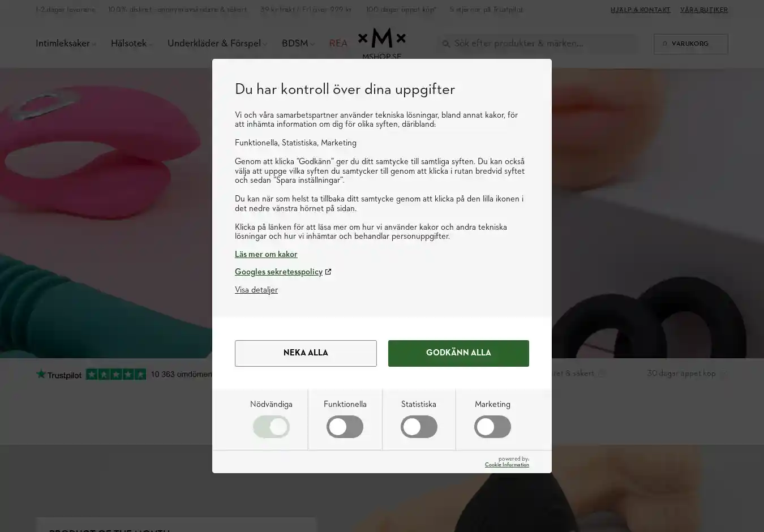Toggle the Statistiska cookies switch

[x=419, y=427]
